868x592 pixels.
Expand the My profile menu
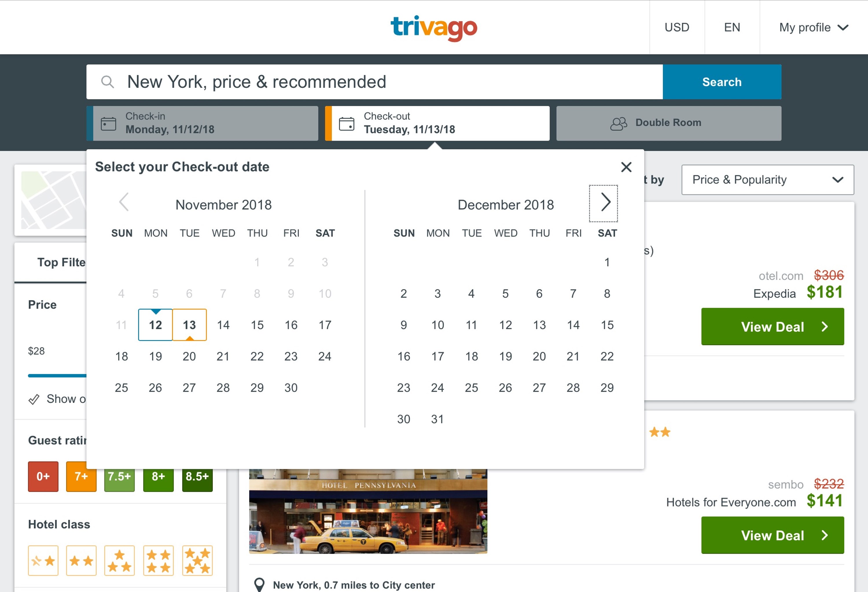(x=813, y=27)
